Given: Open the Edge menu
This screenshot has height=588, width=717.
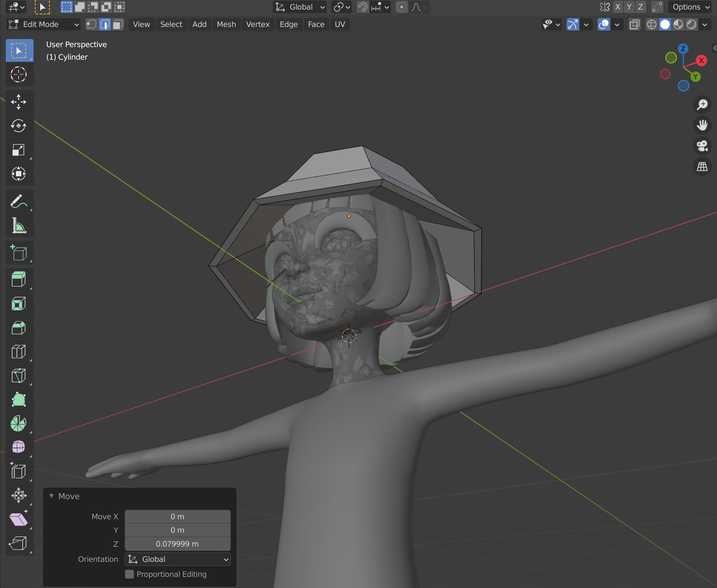Looking at the screenshot, I should (x=289, y=24).
